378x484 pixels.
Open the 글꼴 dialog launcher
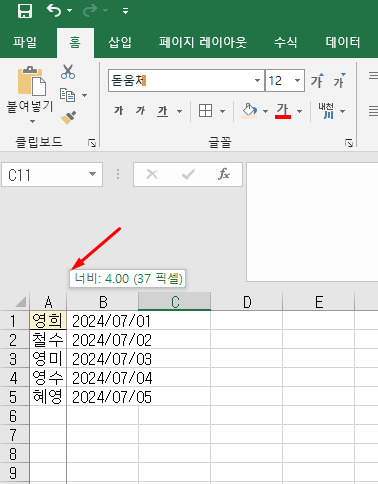(349, 143)
